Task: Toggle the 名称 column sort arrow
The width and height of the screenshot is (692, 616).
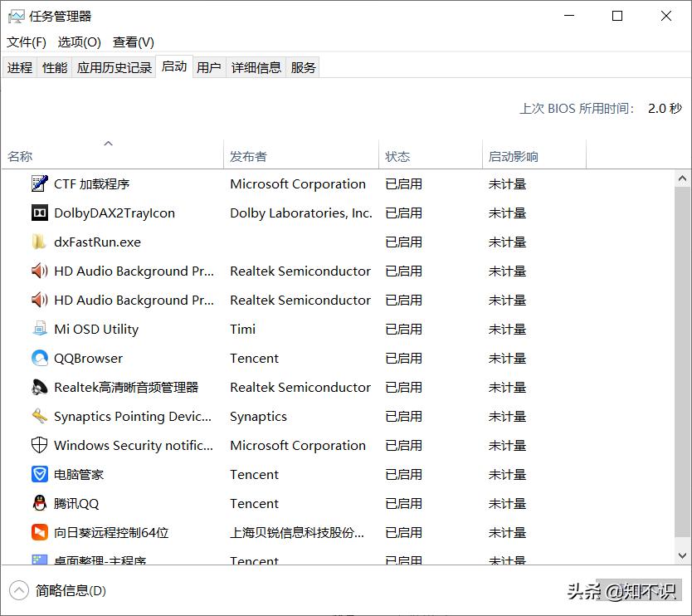Action: [109, 142]
